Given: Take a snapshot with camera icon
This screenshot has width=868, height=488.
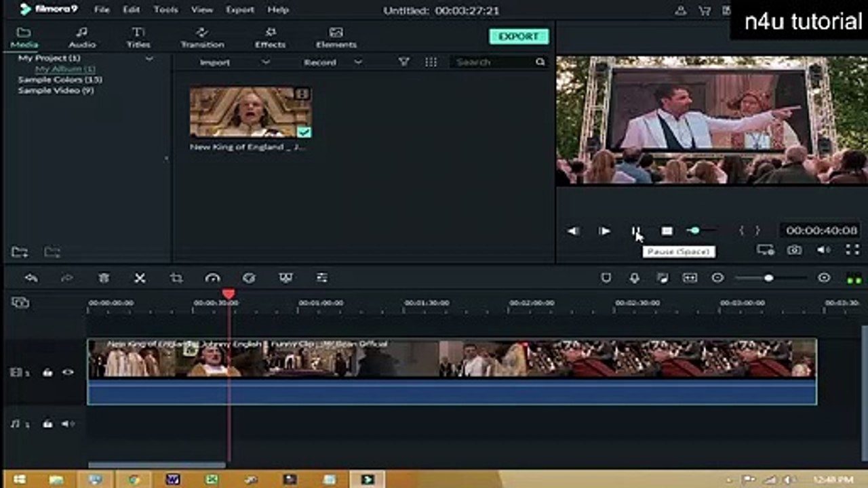Looking at the screenshot, I should (x=794, y=250).
